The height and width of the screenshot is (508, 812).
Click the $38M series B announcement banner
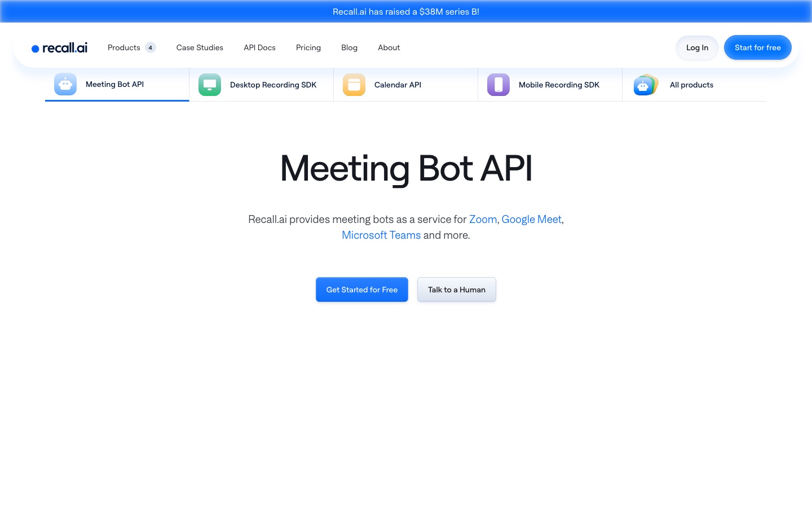pos(406,11)
